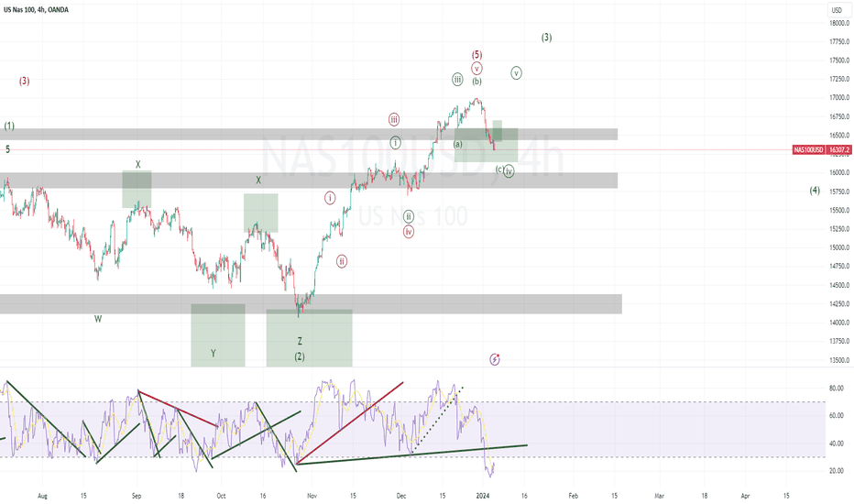854x504 pixels.
Task: Click the 16000.0 price axis label
Action: click(x=839, y=172)
